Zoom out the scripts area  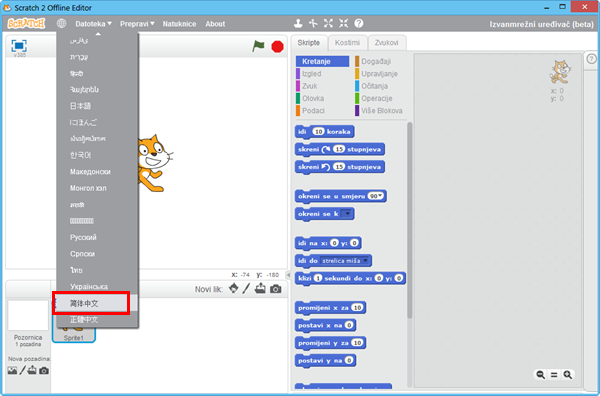click(x=541, y=375)
